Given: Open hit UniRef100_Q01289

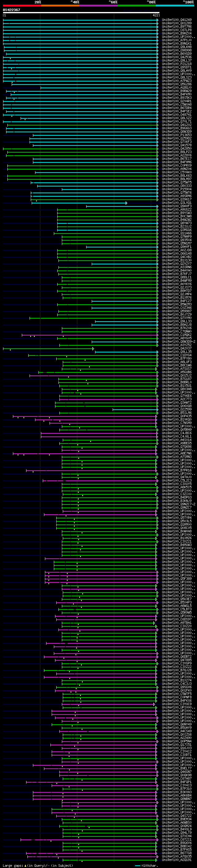Looking at the screenshot, I should point(177,23).
